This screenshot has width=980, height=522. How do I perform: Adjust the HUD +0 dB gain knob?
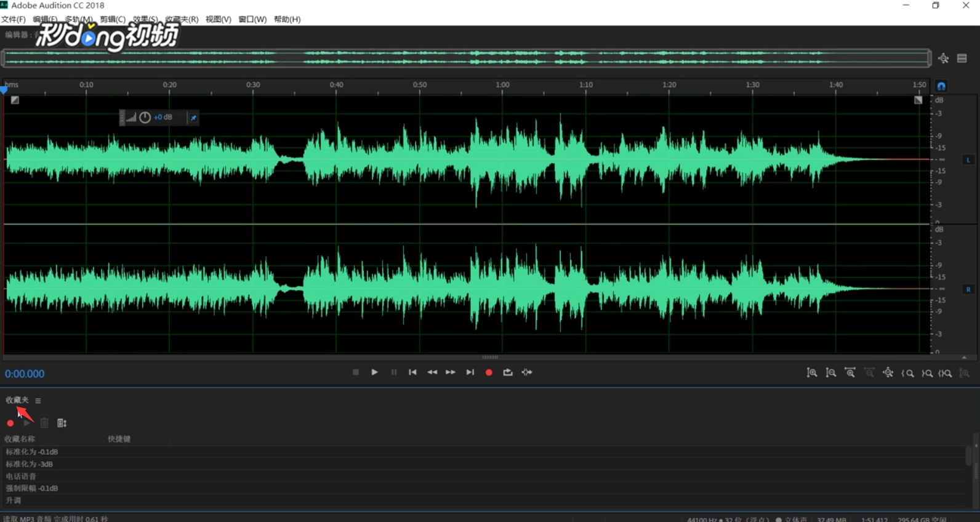[x=145, y=118]
